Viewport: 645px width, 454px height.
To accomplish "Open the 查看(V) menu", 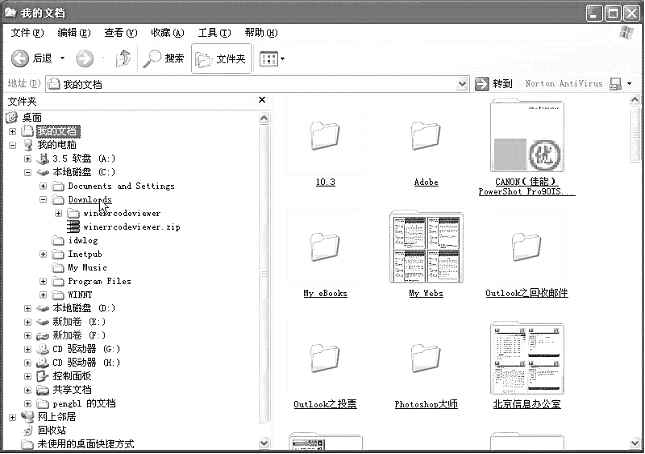I will pyautogui.click(x=120, y=32).
